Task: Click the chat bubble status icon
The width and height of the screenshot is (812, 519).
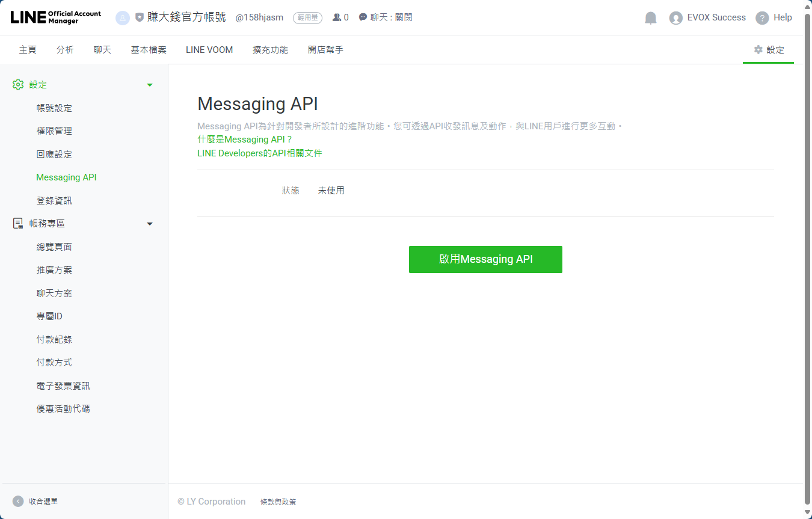Action: click(363, 17)
